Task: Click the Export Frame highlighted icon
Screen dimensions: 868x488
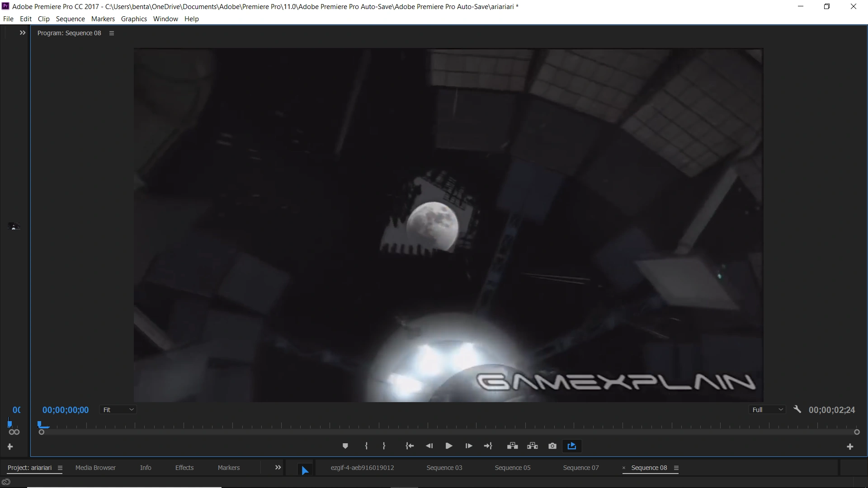Action: pyautogui.click(x=572, y=446)
